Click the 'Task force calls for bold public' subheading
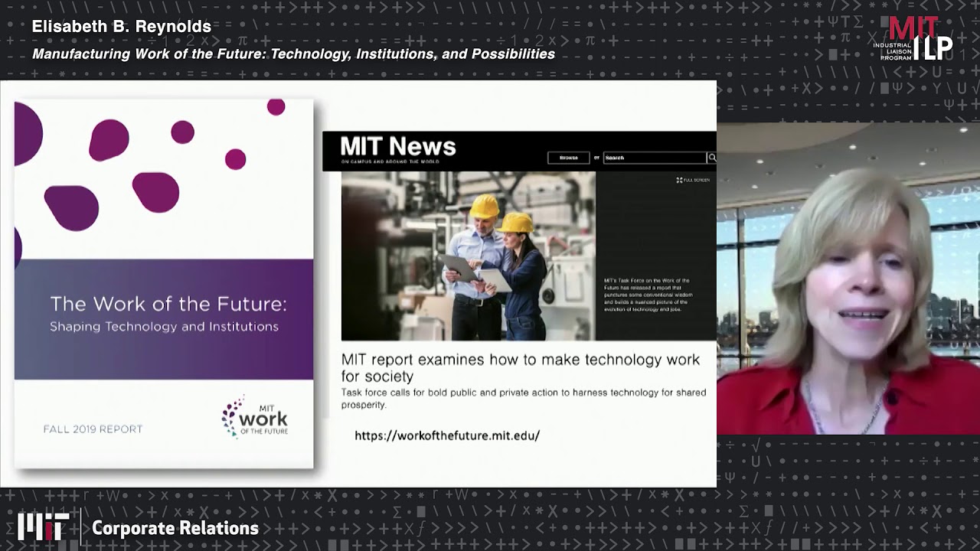This screenshot has width=980, height=551. [524, 399]
